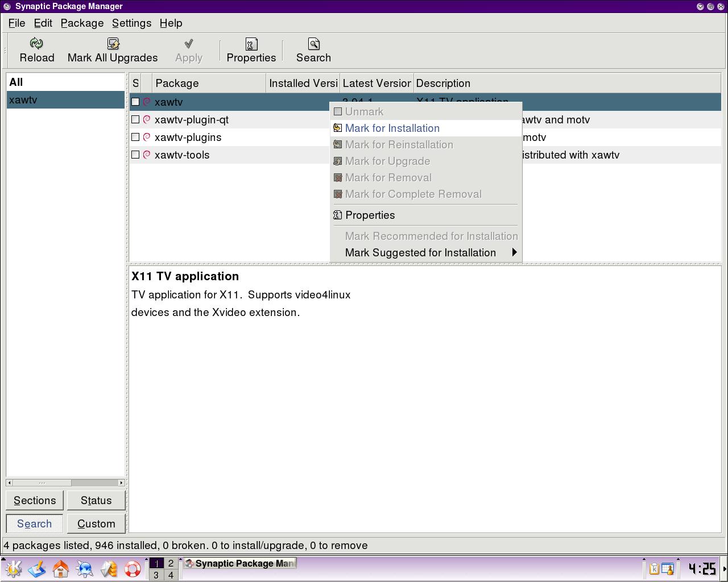Select Properties in the context menu
Screen dimensions: 728x582
point(426,215)
